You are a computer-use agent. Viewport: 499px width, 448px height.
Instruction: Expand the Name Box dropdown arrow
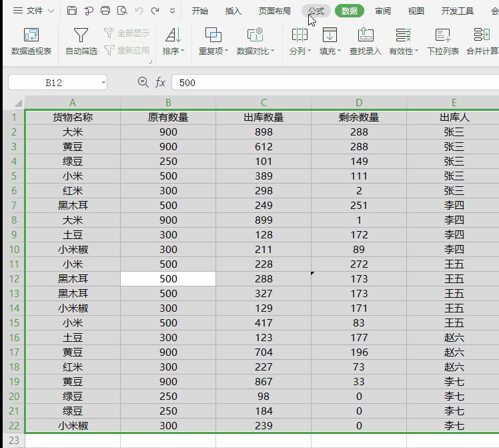[x=103, y=83]
